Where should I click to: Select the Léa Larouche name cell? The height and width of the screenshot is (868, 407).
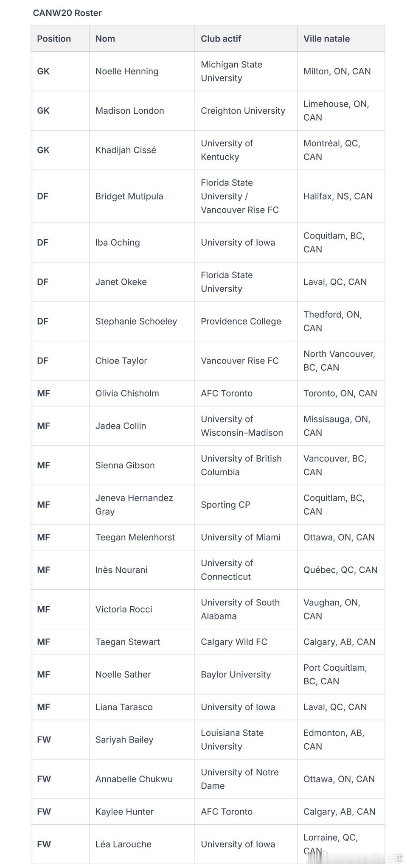tap(142, 844)
